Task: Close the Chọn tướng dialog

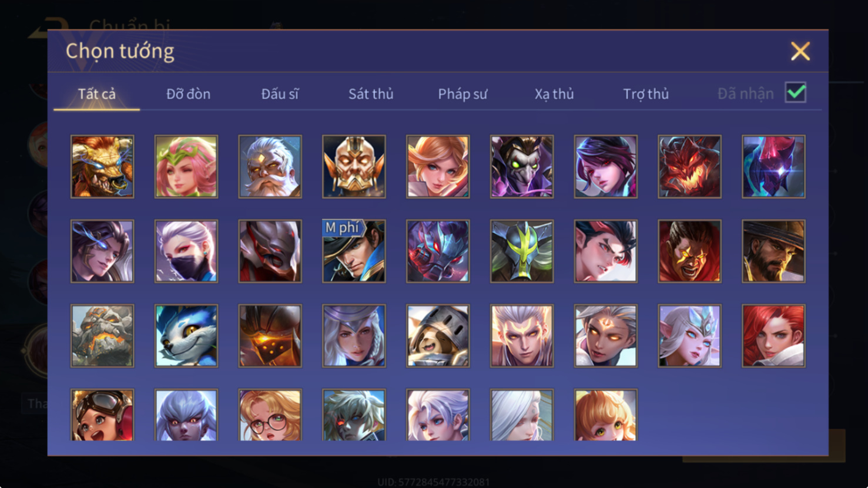Action: 800,51
